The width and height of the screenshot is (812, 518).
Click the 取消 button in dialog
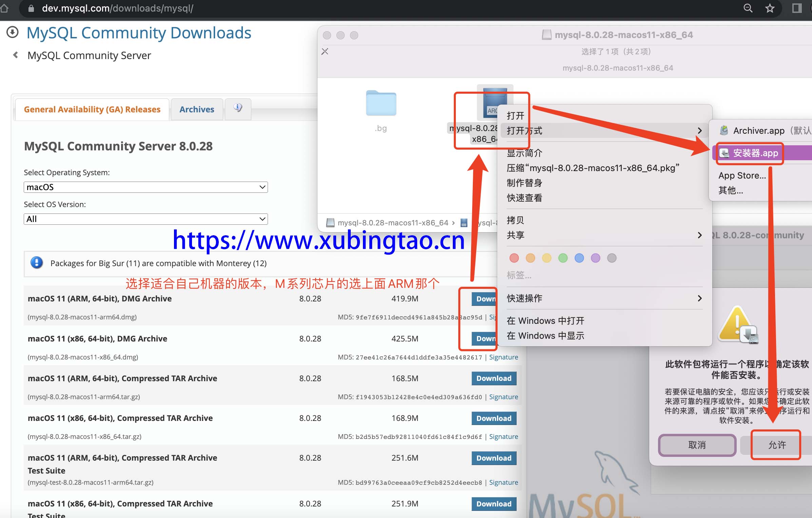point(697,445)
